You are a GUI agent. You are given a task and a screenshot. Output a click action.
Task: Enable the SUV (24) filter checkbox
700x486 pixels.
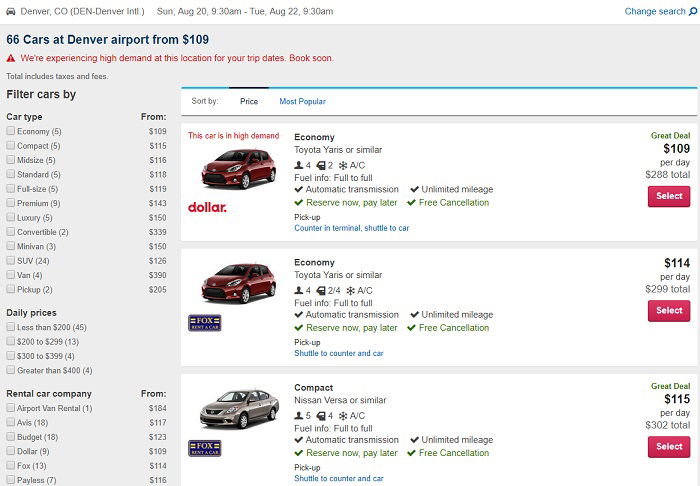click(11, 260)
